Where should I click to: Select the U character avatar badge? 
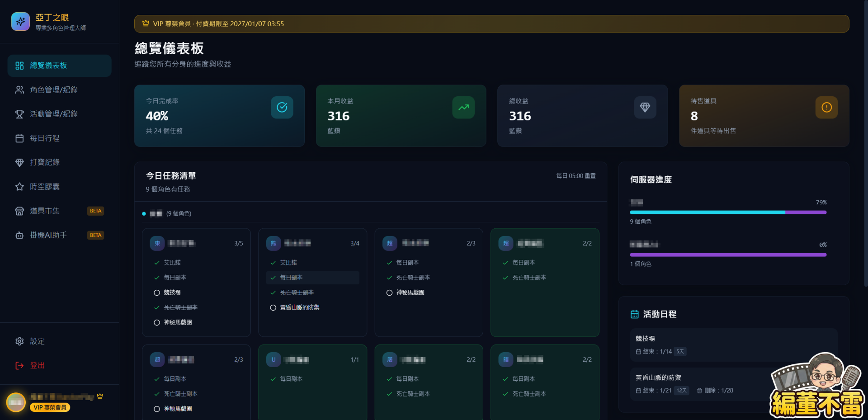274,359
